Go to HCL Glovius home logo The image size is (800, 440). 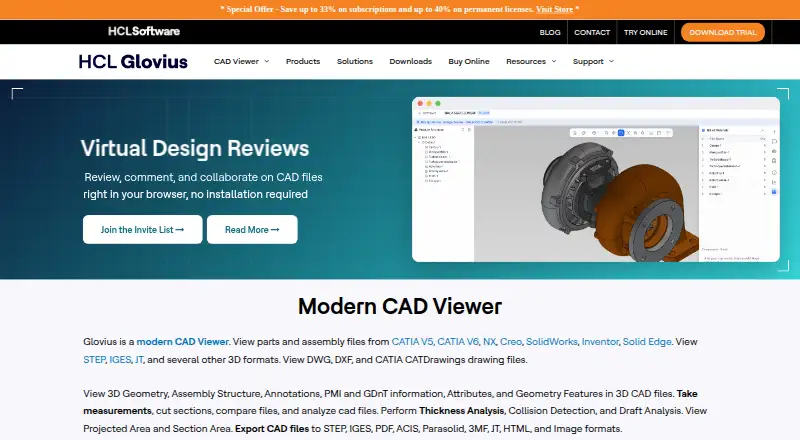133,62
